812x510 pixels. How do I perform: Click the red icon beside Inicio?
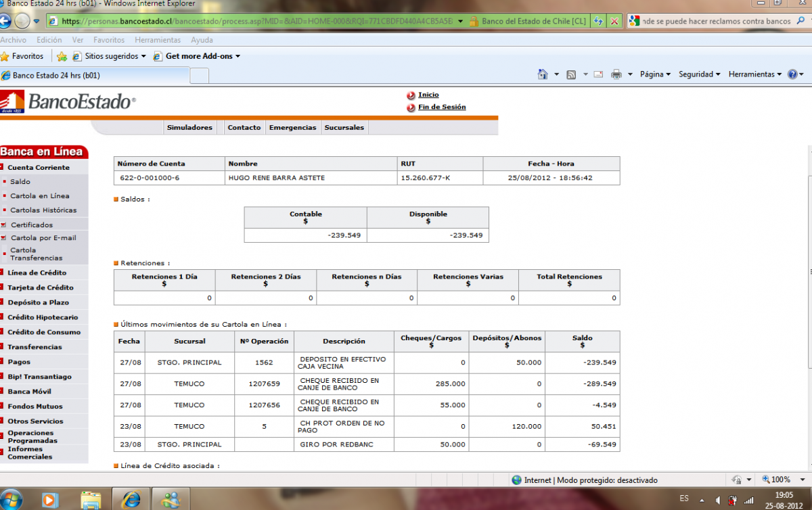pos(411,95)
